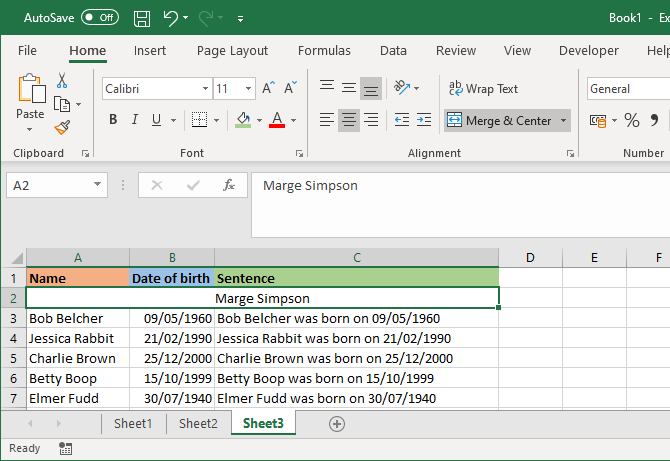Screen dimensions: 670x461
Task: Click the Orientation text angle icon
Action: [x=402, y=87]
